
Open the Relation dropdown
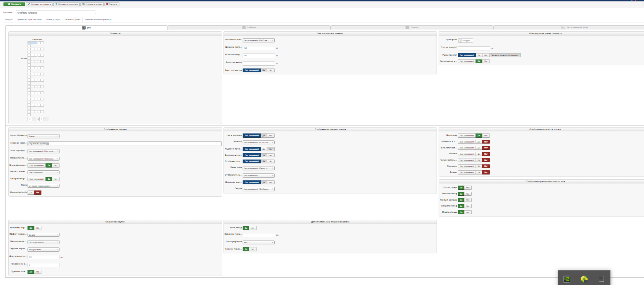click(x=259, y=142)
